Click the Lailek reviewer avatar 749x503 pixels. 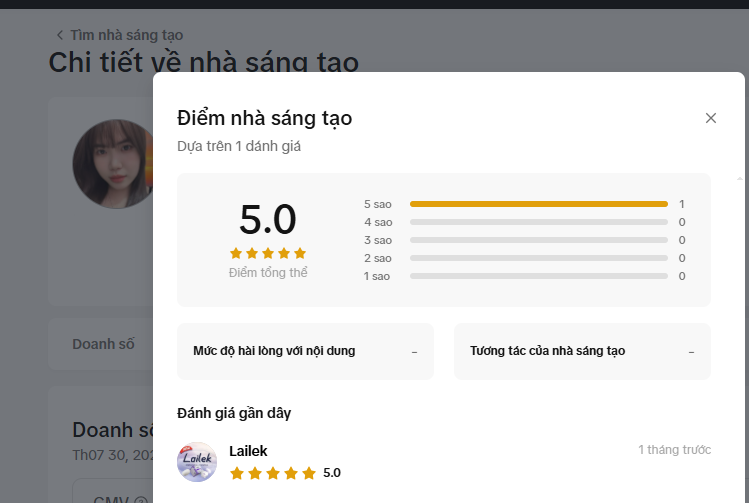pos(197,462)
